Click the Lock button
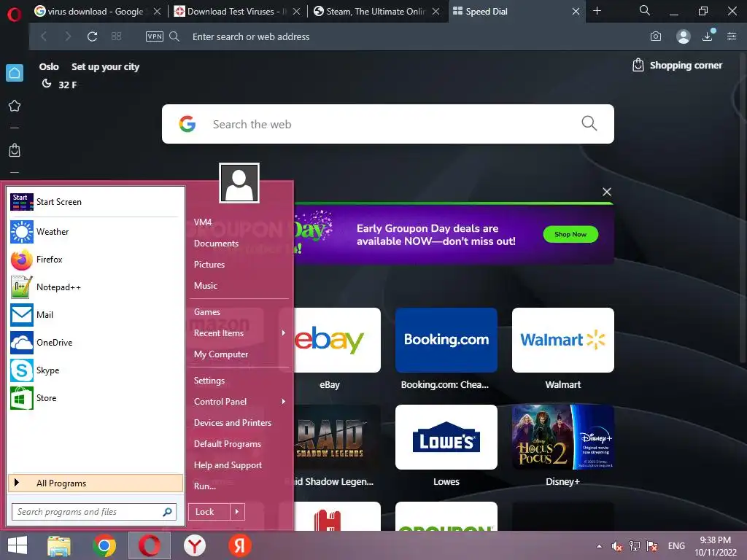 click(x=209, y=512)
